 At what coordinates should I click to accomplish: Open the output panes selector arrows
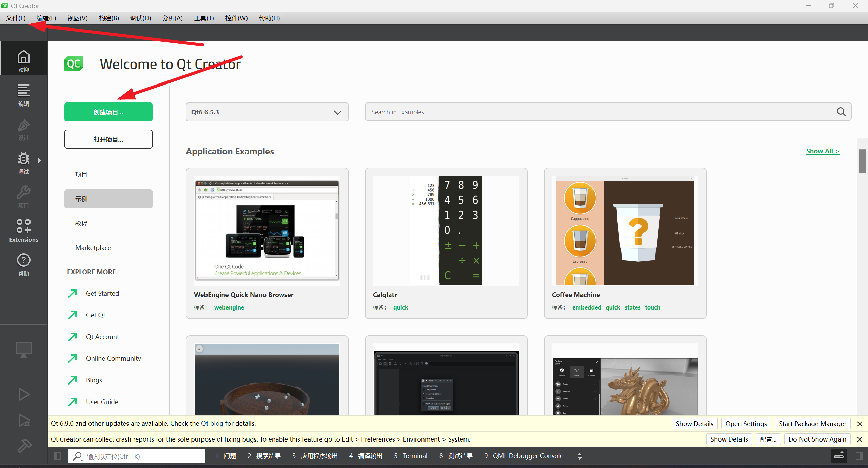pos(579,456)
